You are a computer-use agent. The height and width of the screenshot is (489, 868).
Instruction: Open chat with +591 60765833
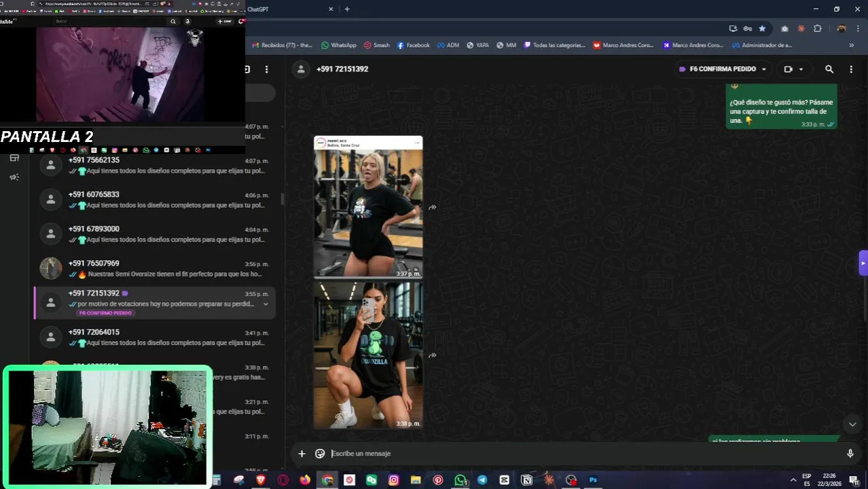[x=155, y=200]
